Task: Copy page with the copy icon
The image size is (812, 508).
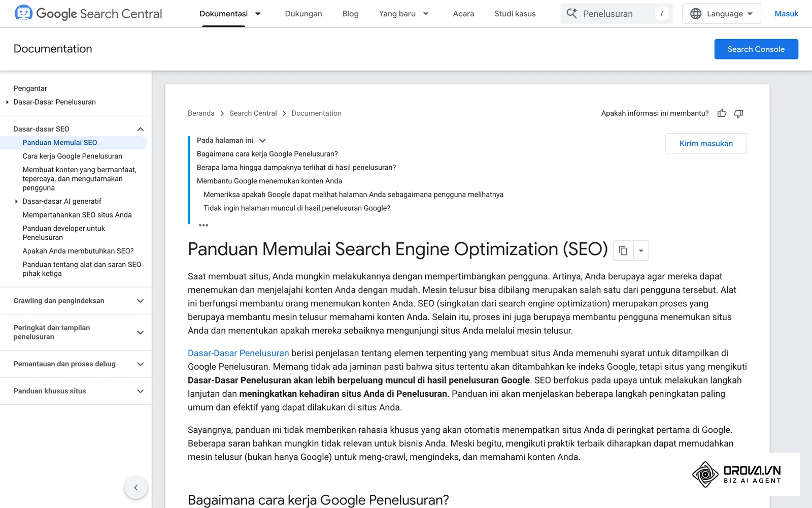Action: click(623, 250)
